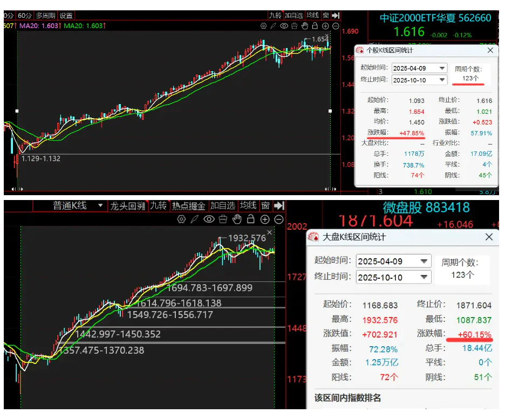Switch to the 60分 period tab
Screen dimensions: 505x420
pos(25,16)
